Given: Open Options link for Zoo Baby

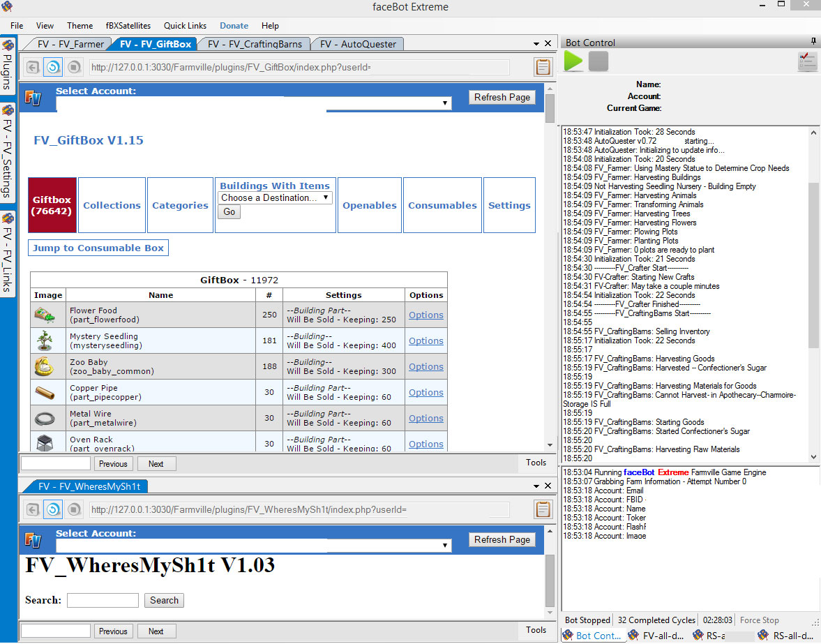Looking at the screenshot, I should 425,366.
